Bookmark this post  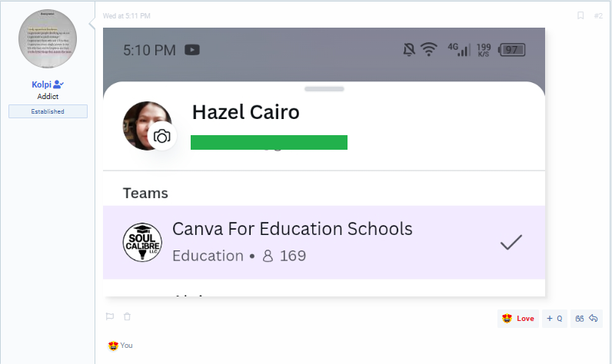tap(580, 15)
